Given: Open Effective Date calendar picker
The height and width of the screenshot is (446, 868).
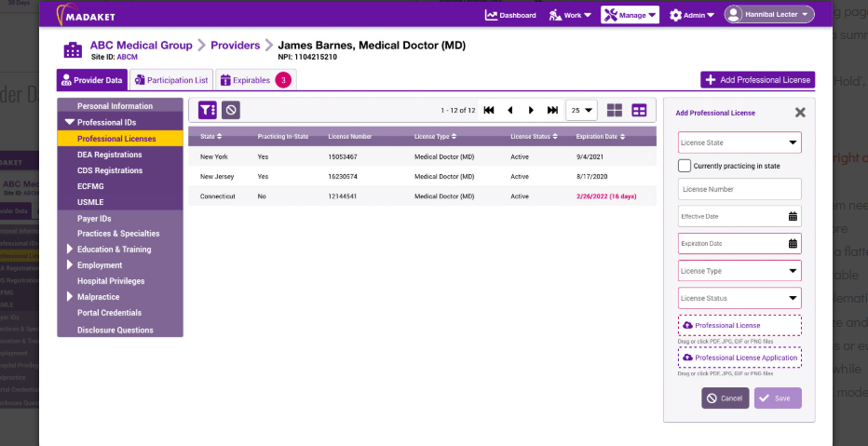Looking at the screenshot, I should 793,216.
